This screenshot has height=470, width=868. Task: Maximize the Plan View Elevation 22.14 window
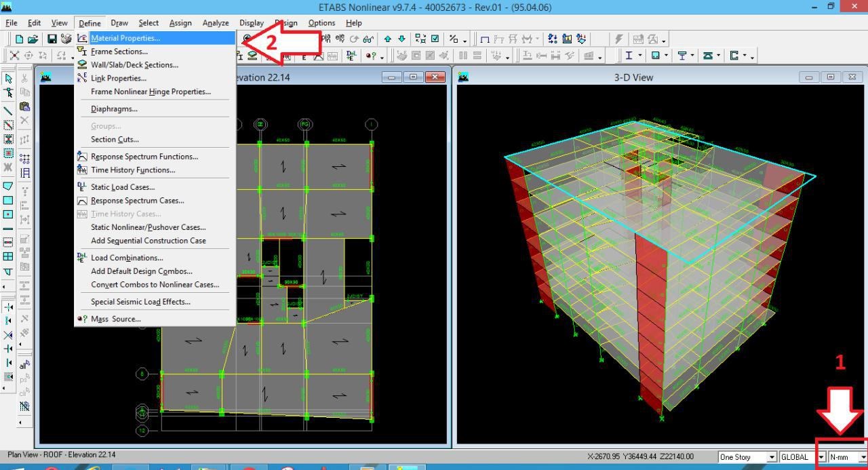pyautogui.click(x=413, y=77)
